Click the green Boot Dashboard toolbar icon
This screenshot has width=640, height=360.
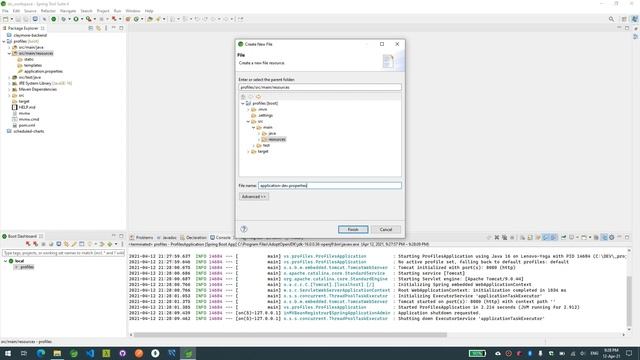click(x=53, y=19)
